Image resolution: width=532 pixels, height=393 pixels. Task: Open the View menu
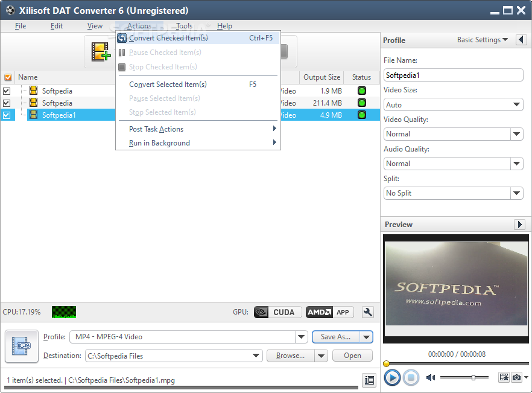95,26
